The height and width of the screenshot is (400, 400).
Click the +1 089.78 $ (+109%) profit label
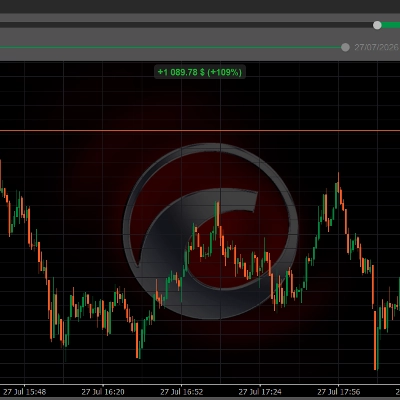(x=200, y=72)
